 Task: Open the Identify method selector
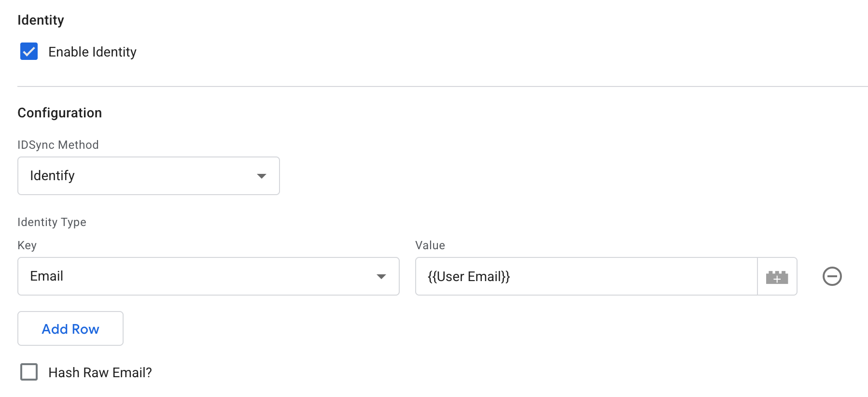148,176
